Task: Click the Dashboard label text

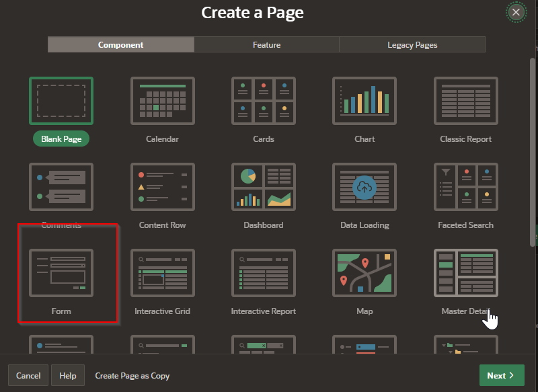Action: (264, 225)
